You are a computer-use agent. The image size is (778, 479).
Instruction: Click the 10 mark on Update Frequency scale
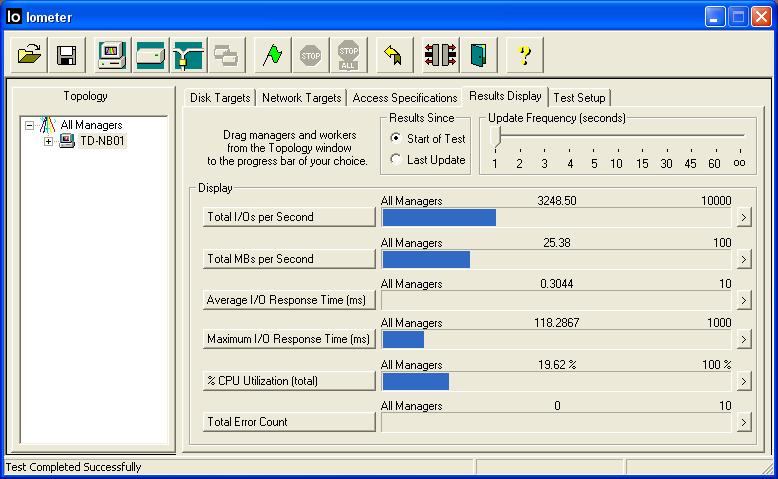click(616, 163)
